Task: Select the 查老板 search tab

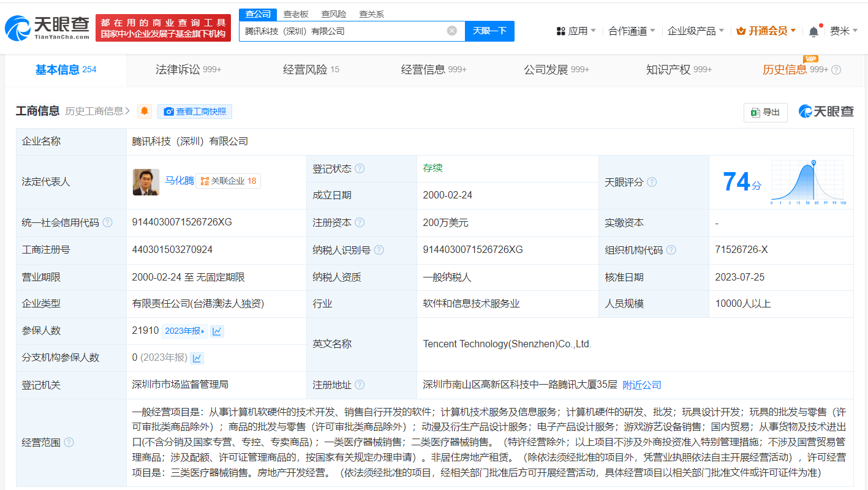Action: pos(295,14)
